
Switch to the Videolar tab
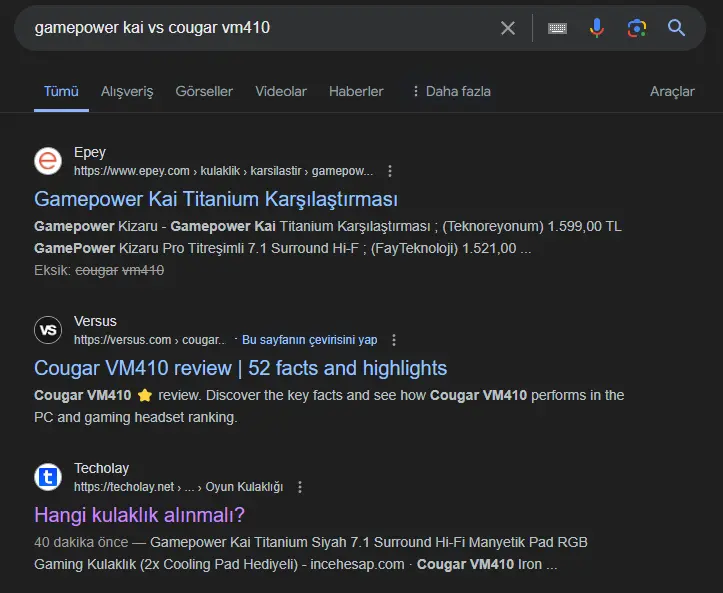(x=281, y=91)
